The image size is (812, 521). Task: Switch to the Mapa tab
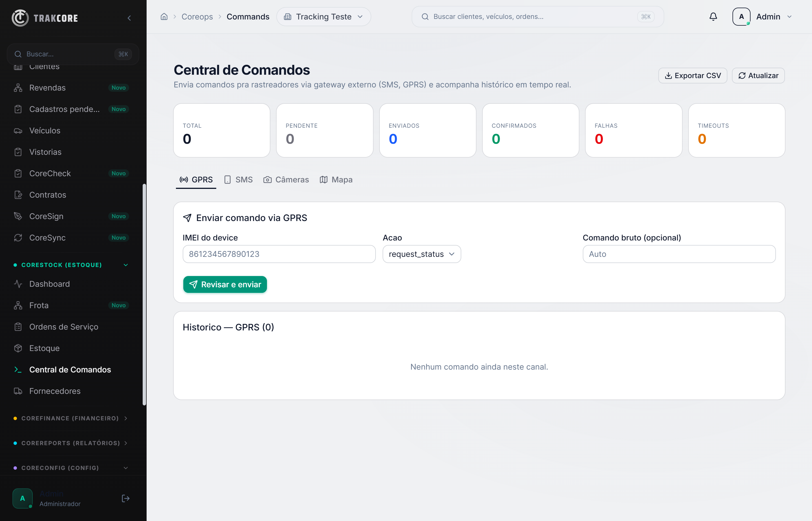coord(336,180)
